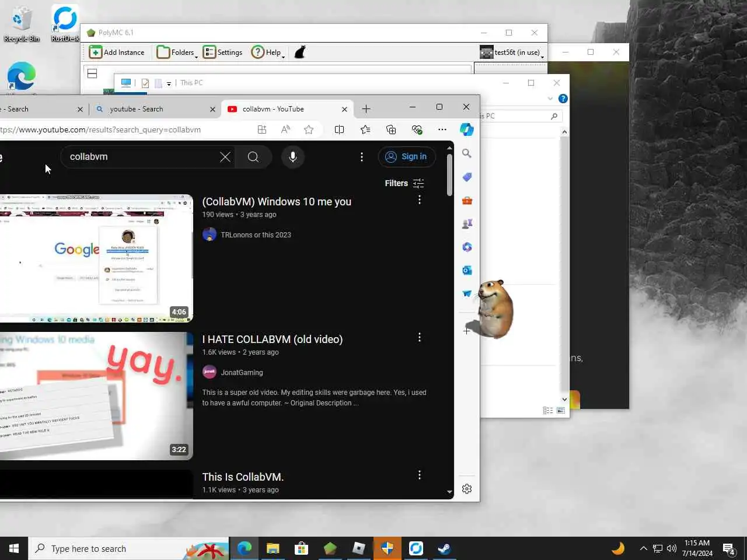Image resolution: width=747 pixels, height=560 pixels.
Task: Click the Edge address bar URL
Action: click(x=100, y=129)
